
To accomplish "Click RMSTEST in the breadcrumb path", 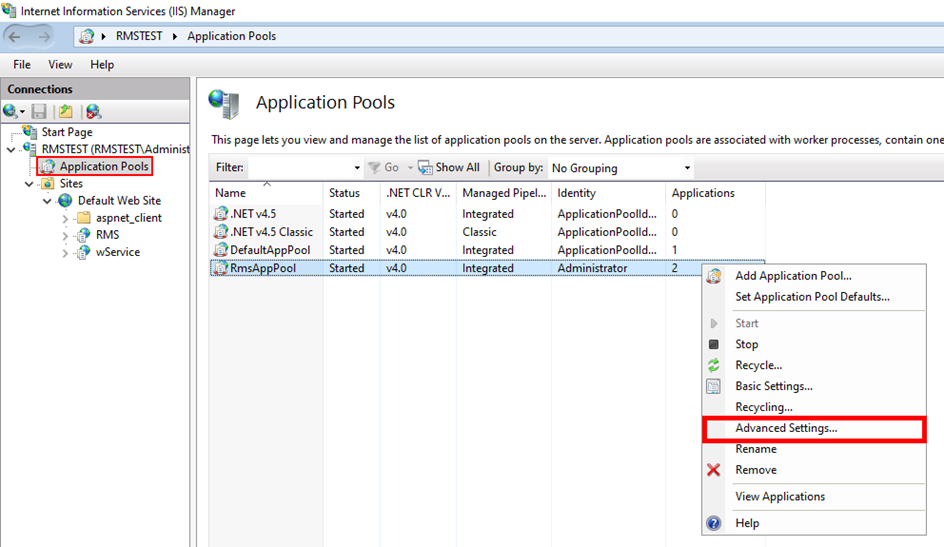I will [139, 36].
